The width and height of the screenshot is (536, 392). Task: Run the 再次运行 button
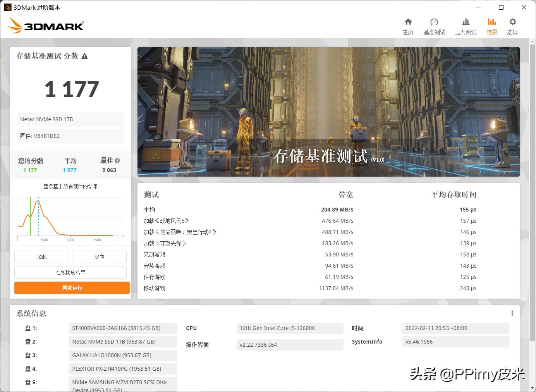pos(72,288)
